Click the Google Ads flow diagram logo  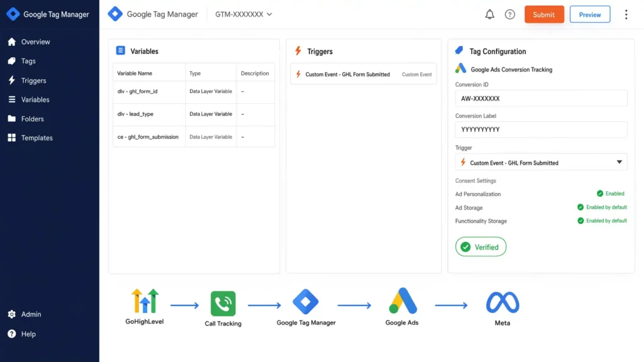(x=403, y=301)
